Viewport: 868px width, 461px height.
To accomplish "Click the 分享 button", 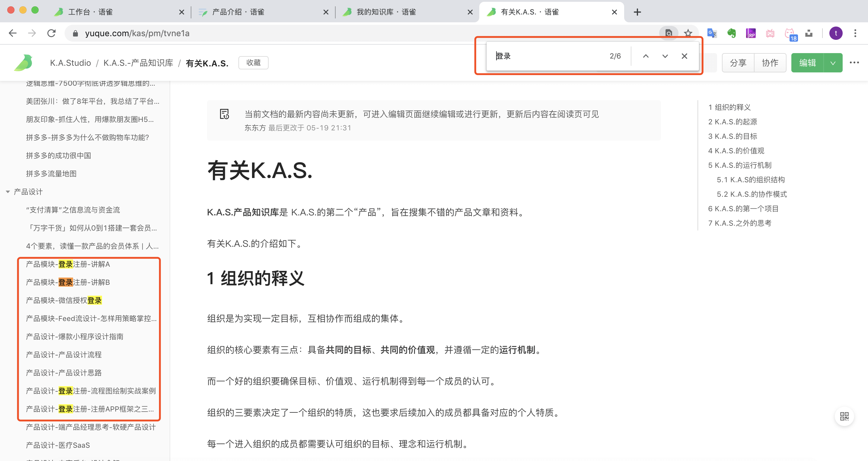I will click(x=738, y=63).
